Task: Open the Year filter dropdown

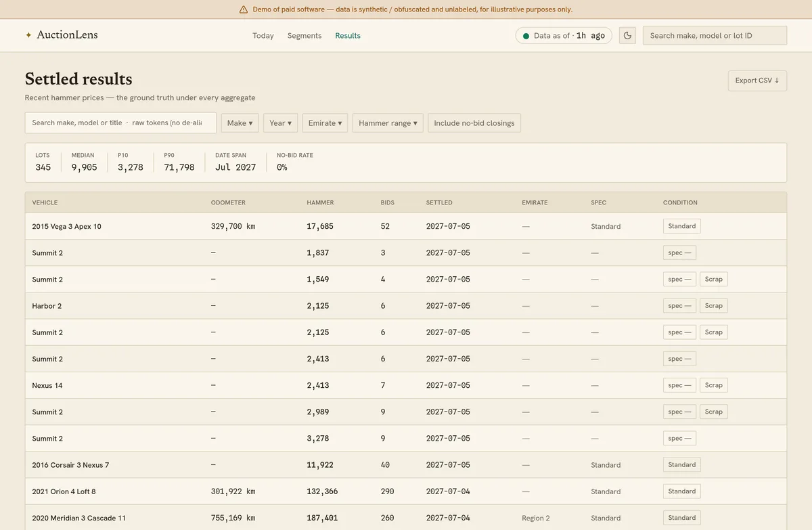Action: pyautogui.click(x=280, y=123)
